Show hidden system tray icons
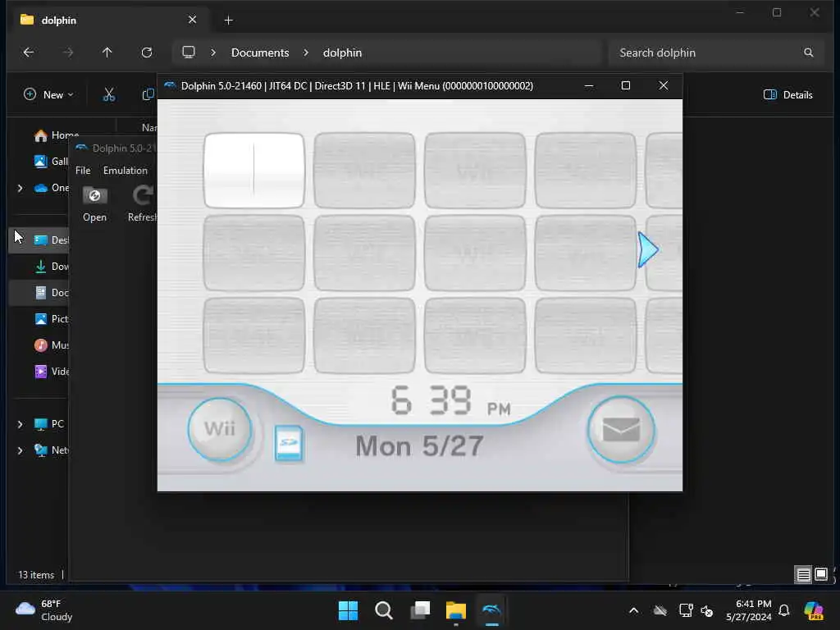The width and height of the screenshot is (840, 630). point(634,610)
